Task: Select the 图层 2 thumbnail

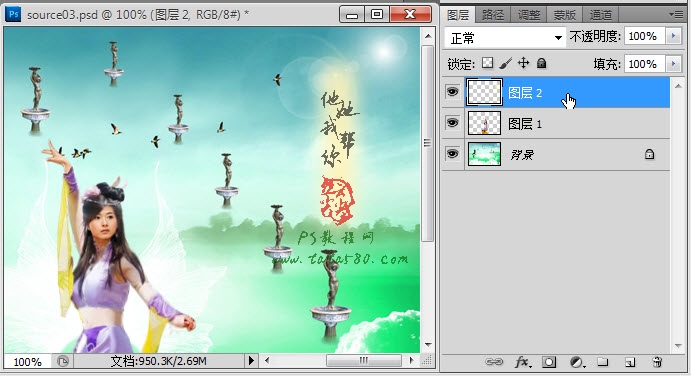Action: coord(484,92)
